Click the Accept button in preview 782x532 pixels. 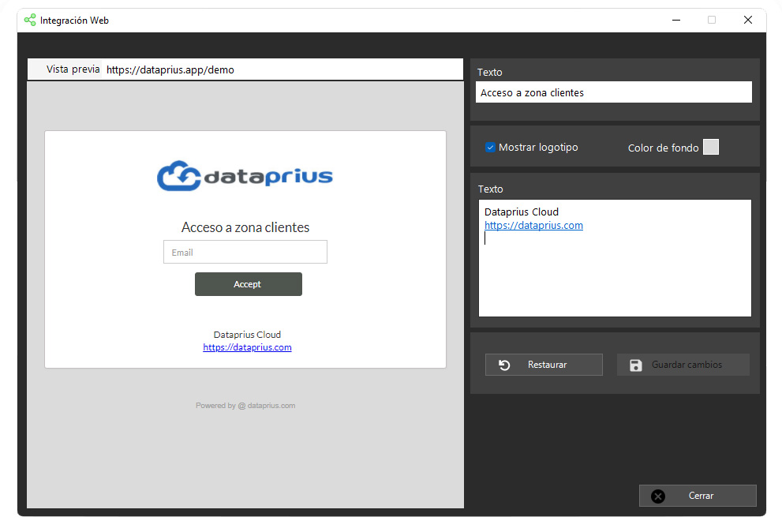click(249, 284)
